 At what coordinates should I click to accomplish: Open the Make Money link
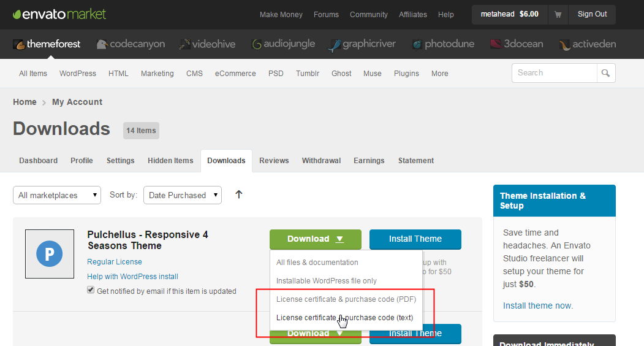tap(281, 15)
